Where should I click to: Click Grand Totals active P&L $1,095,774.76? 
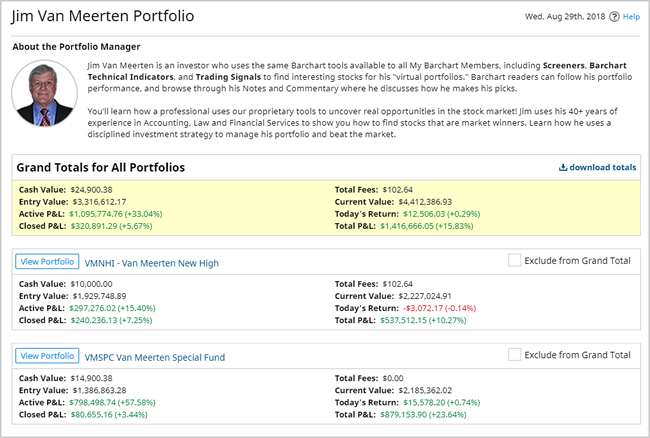[116, 214]
